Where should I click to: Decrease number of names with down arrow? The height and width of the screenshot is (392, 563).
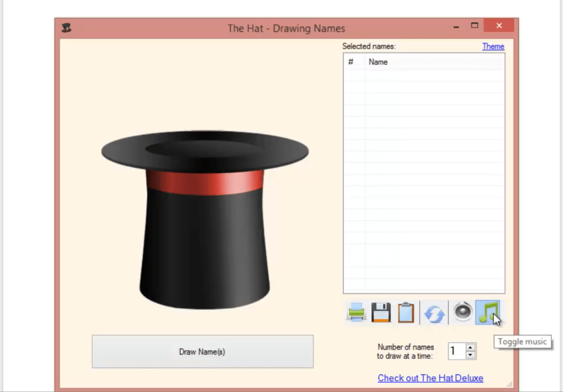[470, 355]
